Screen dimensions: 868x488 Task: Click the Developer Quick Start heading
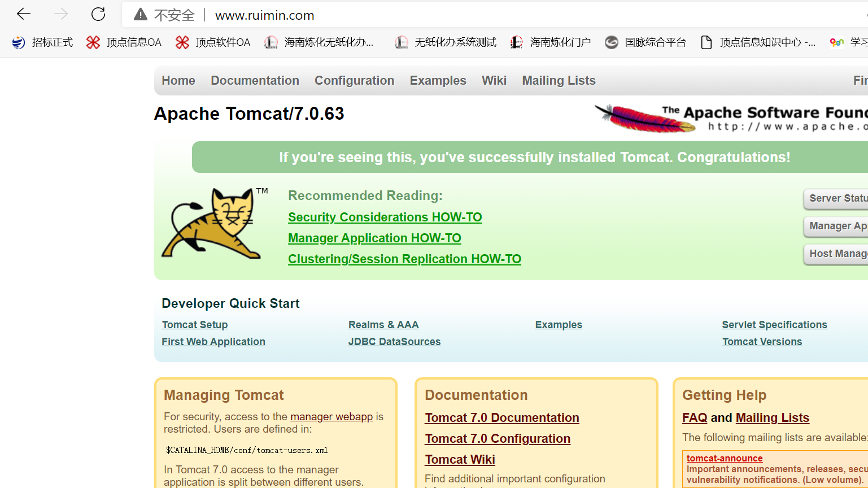coord(230,303)
